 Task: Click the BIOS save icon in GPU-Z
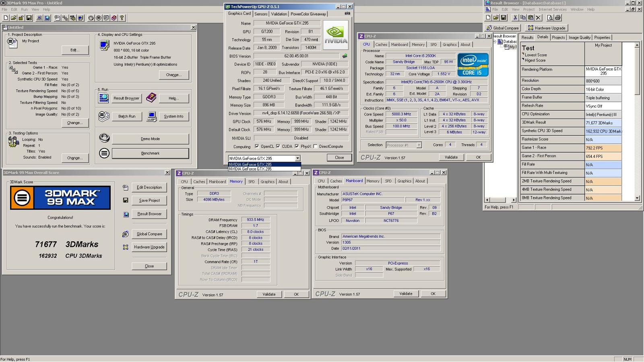coord(345,56)
